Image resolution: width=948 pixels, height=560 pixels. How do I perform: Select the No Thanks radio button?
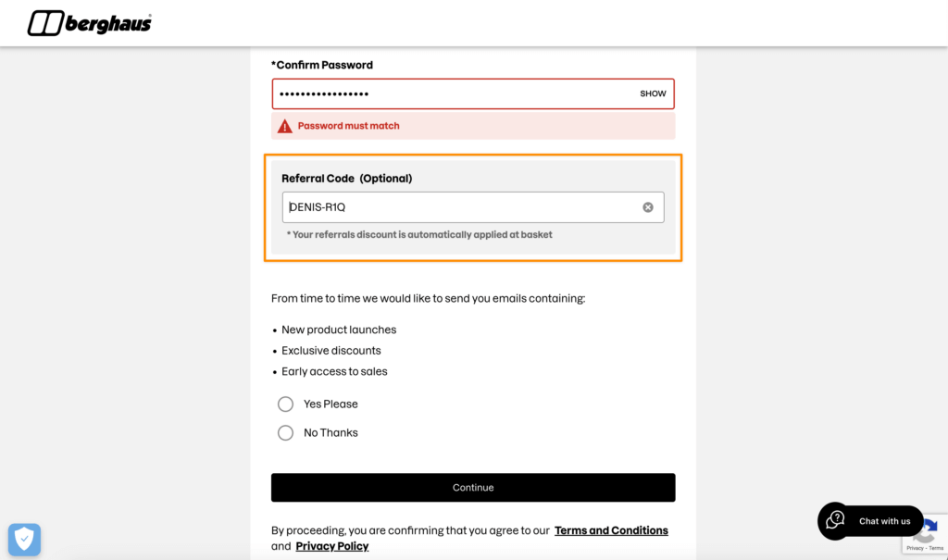(285, 433)
